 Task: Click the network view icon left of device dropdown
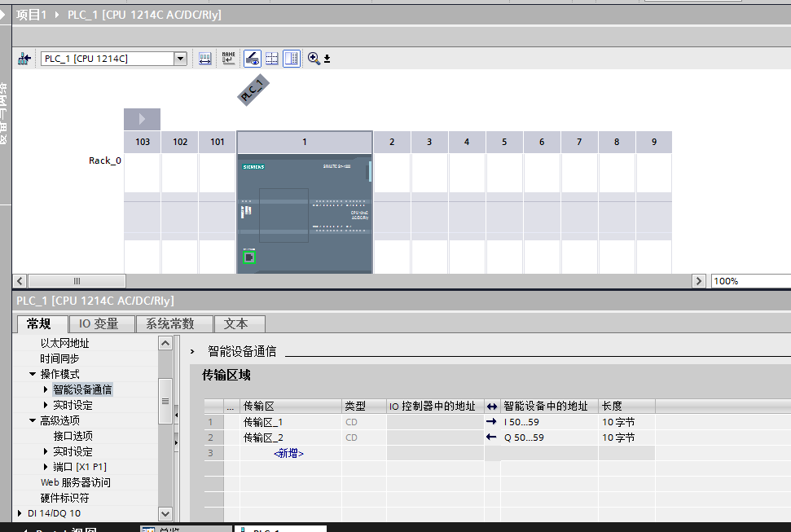click(24, 59)
